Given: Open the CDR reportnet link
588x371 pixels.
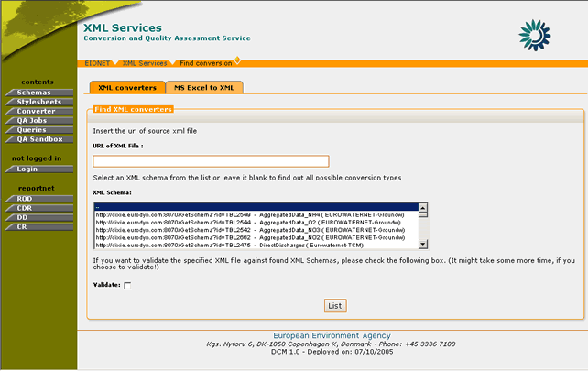Looking at the screenshot, I should point(39,208).
